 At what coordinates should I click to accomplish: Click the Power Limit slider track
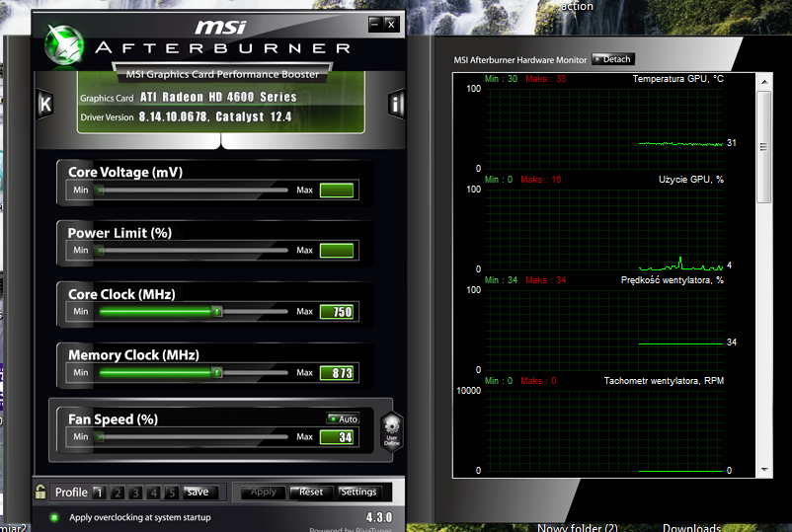[193, 251]
